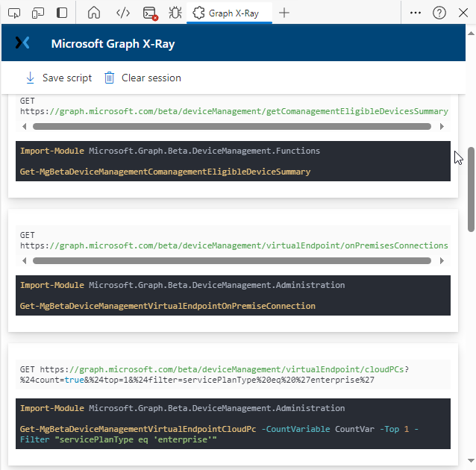This screenshot has width=476, height=470.
Task: Click the cloudPCs request URL
Action: [225, 369]
